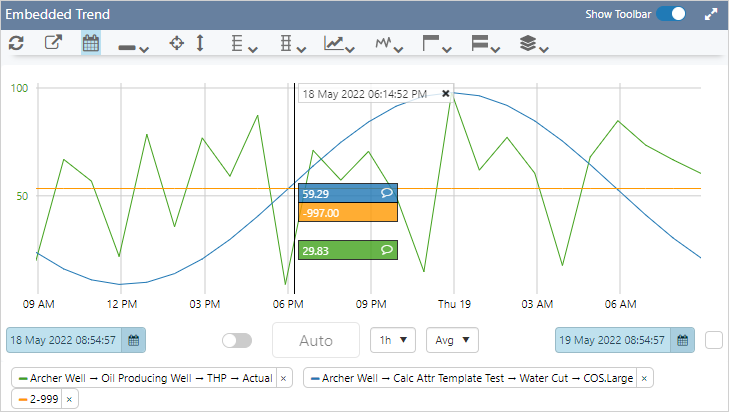Image resolution: width=729 pixels, height=412 pixels.
Task: Expand the embedded trend to fullscreen
Action: pos(711,15)
